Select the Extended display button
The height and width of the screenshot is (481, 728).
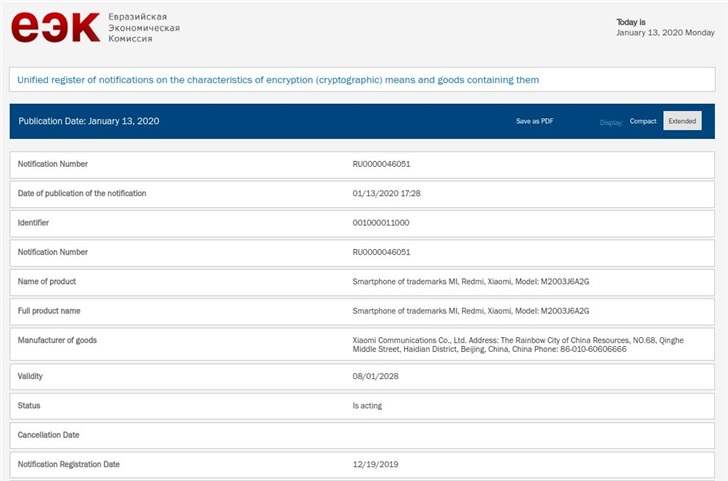click(682, 121)
